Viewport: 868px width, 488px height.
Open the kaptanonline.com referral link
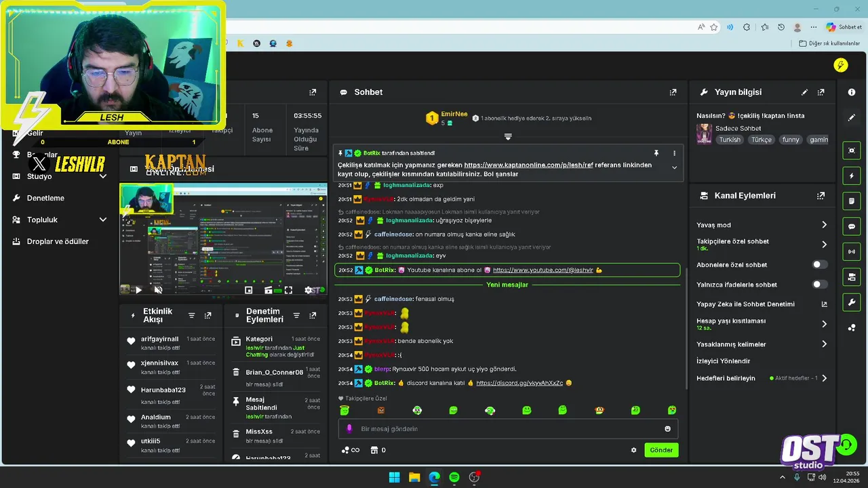click(x=529, y=165)
